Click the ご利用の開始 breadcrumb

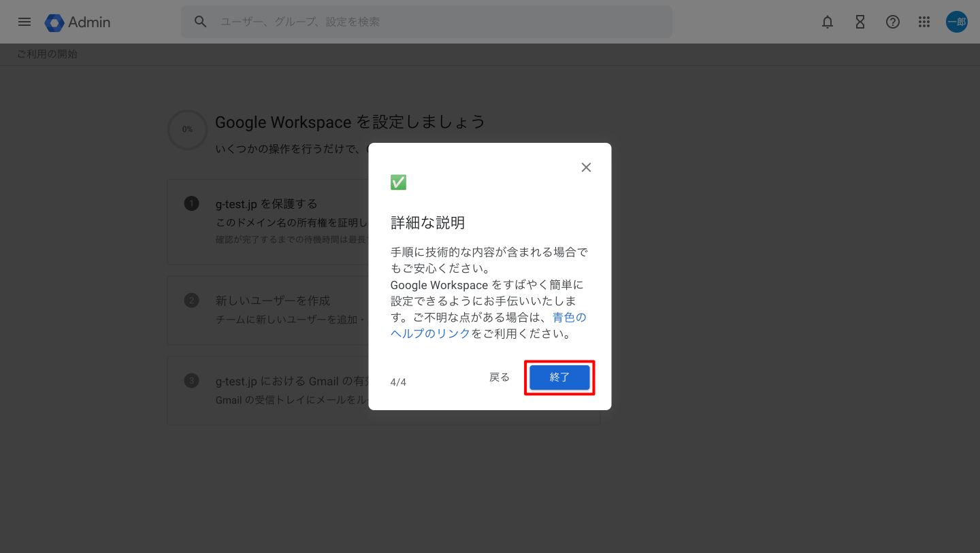pyautogui.click(x=47, y=54)
